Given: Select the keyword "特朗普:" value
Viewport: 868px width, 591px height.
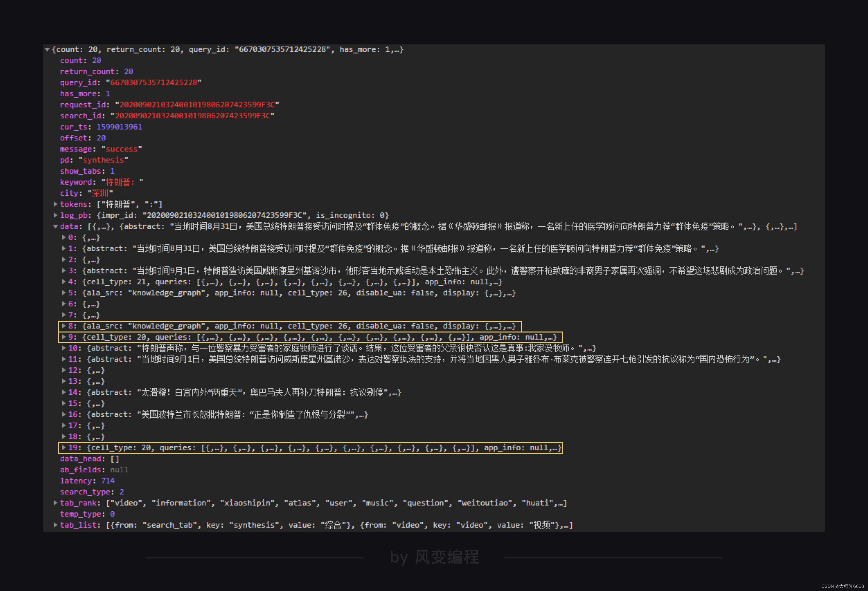Looking at the screenshot, I should point(122,182).
